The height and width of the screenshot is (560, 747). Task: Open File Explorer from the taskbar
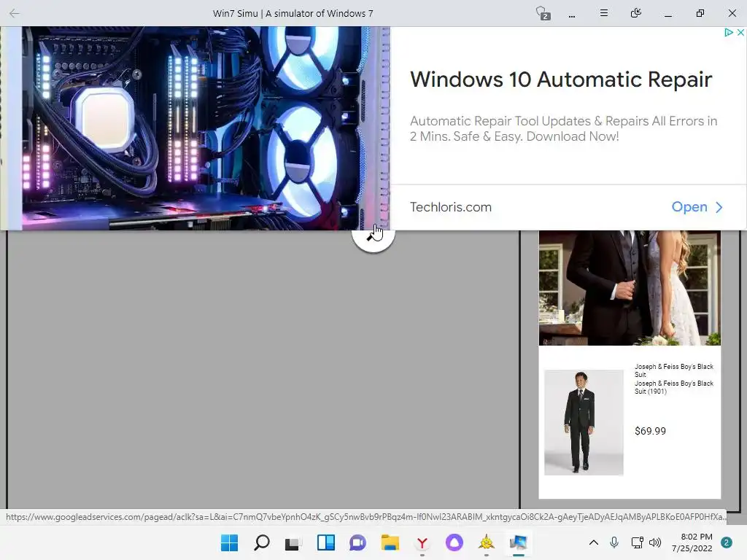pos(390,542)
